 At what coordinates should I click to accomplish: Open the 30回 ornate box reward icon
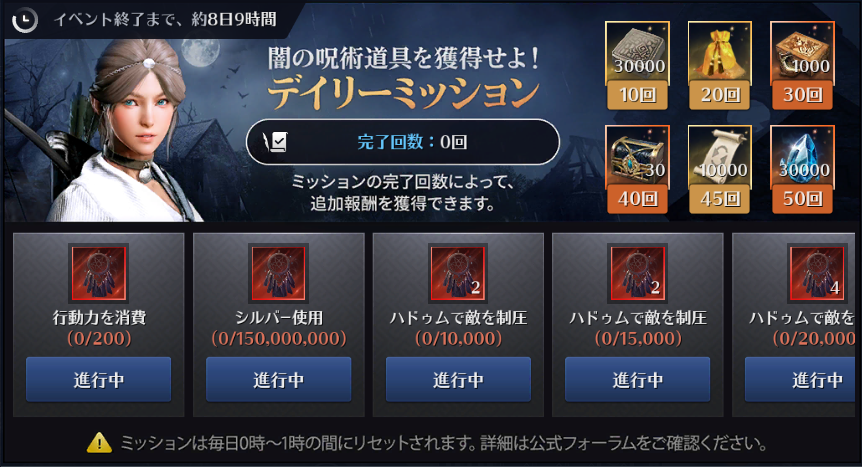point(802,53)
